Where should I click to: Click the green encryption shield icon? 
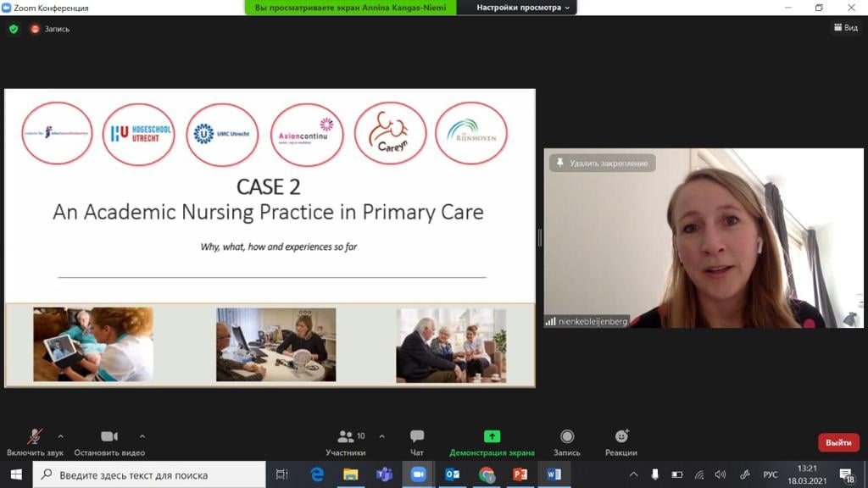pyautogui.click(x=14, y=29)
